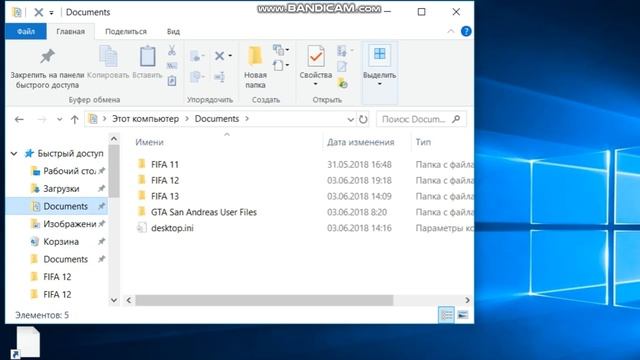Image resolution: width=640 pixels, height=360 pixels.
Task: Click the Выделить (Select) grid icon
Action: (x=379, y=55)
